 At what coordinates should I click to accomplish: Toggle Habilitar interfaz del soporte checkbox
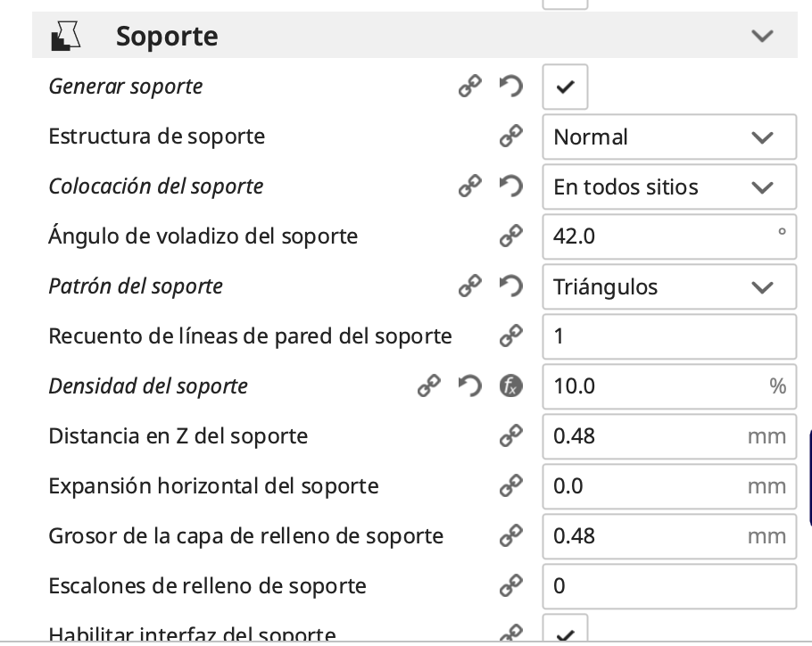click(565, 632)
